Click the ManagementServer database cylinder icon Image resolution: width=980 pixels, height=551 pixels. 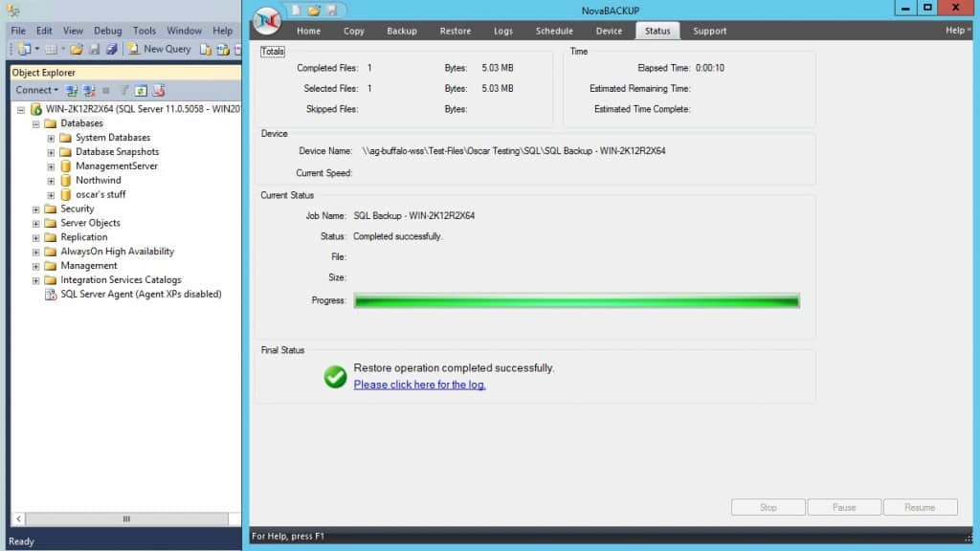tap(66, 166)
